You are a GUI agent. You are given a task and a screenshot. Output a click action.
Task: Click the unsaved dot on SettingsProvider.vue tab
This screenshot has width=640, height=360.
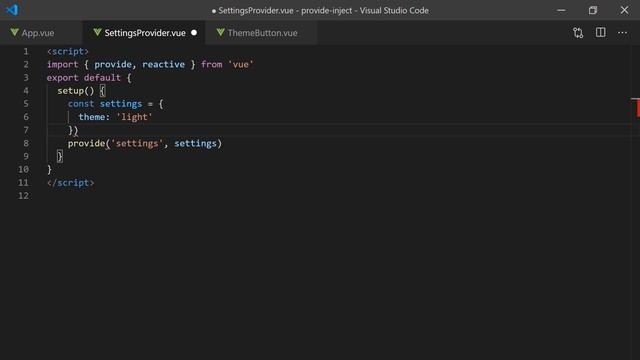[194, 33]
